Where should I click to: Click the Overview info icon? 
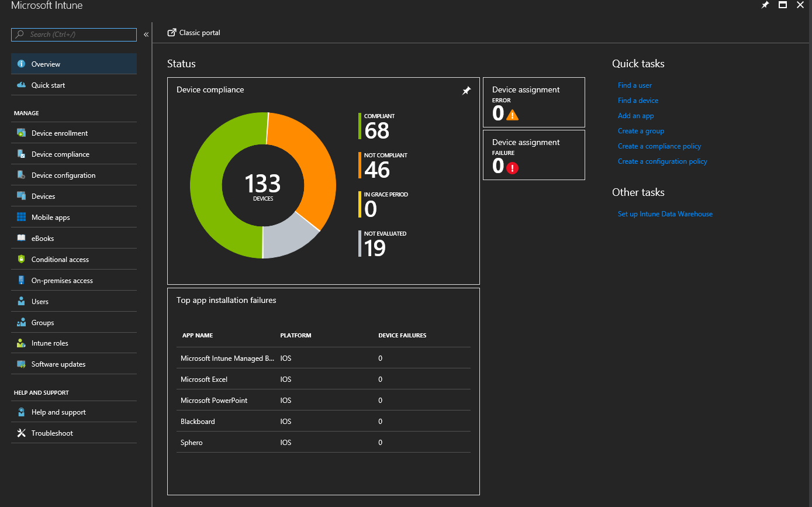coord(21,64)
